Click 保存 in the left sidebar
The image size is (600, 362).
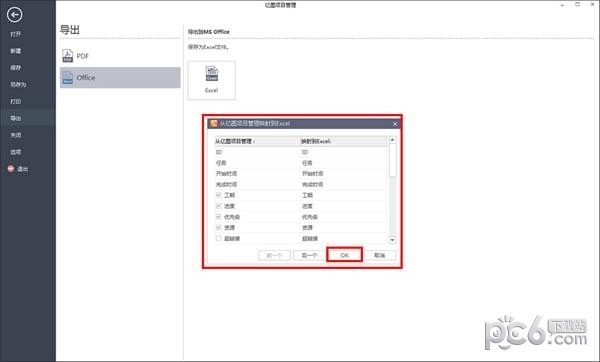tap(16, 68)
